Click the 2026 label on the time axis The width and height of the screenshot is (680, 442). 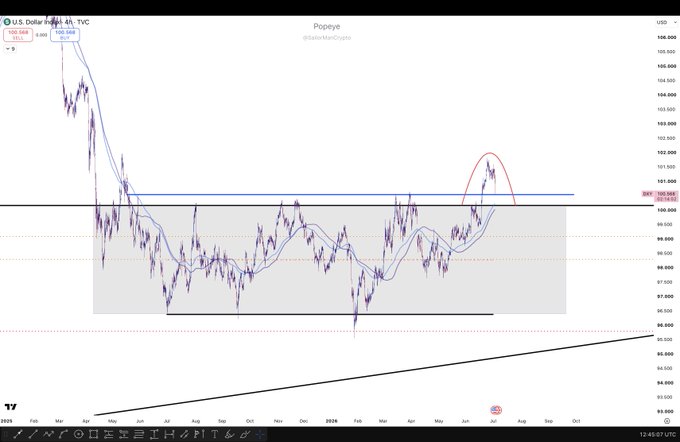[x=331, y=421]
